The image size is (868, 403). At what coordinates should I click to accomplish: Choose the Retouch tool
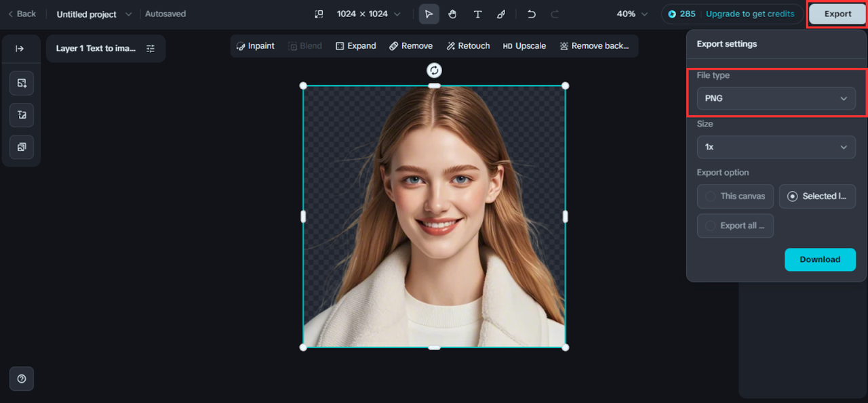click(468, 46)
